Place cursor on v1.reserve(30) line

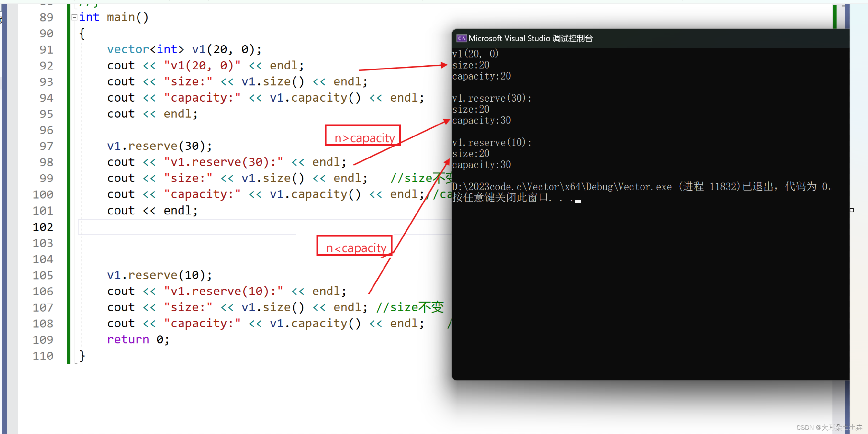159,146
